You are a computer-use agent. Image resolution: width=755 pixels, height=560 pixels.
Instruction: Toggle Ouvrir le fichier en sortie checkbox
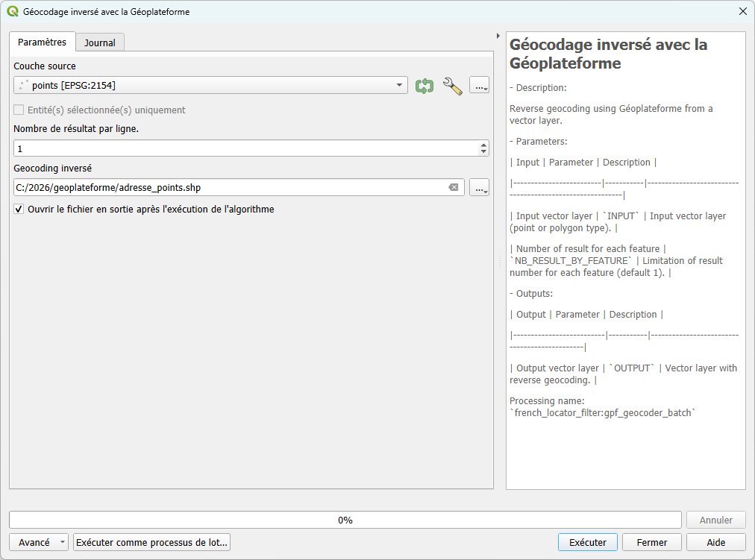click(x=19, y=210)
